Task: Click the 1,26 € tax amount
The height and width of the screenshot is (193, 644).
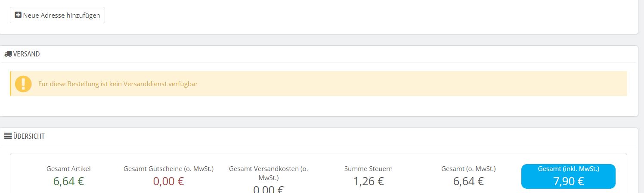Action: [x=368, y=181]
